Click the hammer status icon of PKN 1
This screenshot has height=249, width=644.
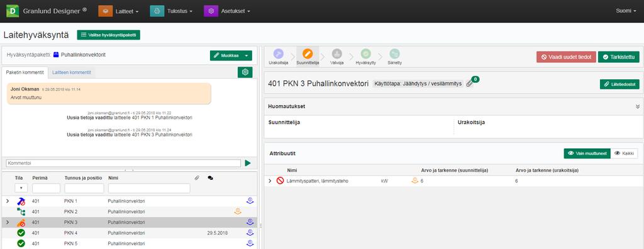(21, 201)
